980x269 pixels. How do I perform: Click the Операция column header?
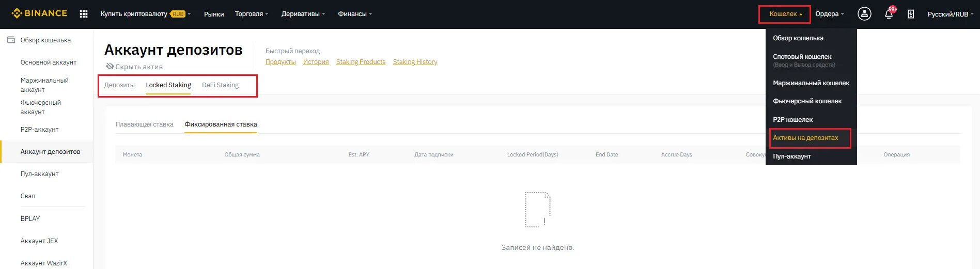[x=896, y=154]
